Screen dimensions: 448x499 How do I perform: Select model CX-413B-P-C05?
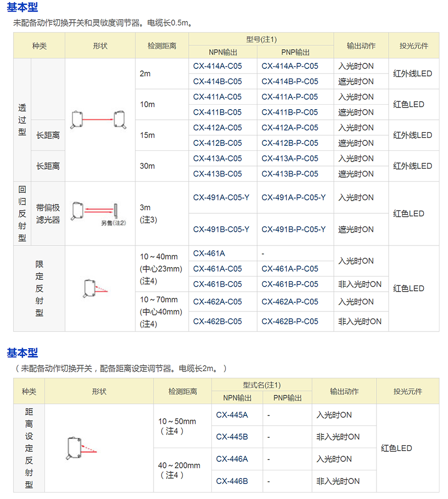pos(289,174)
